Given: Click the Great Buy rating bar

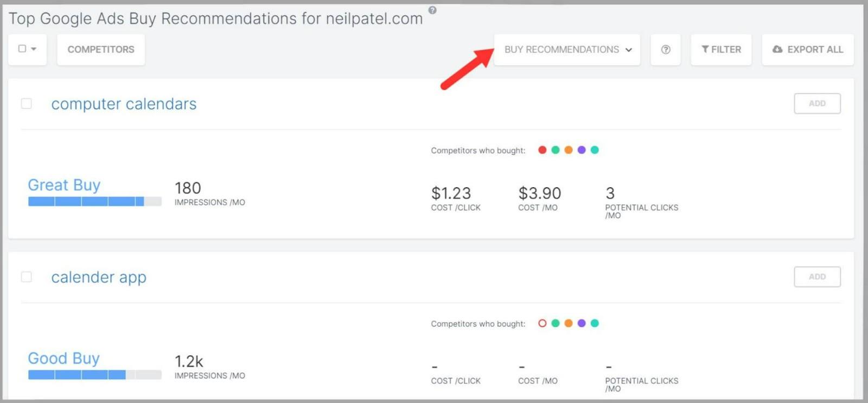Looking at the screenshot, I should point(94,201).
